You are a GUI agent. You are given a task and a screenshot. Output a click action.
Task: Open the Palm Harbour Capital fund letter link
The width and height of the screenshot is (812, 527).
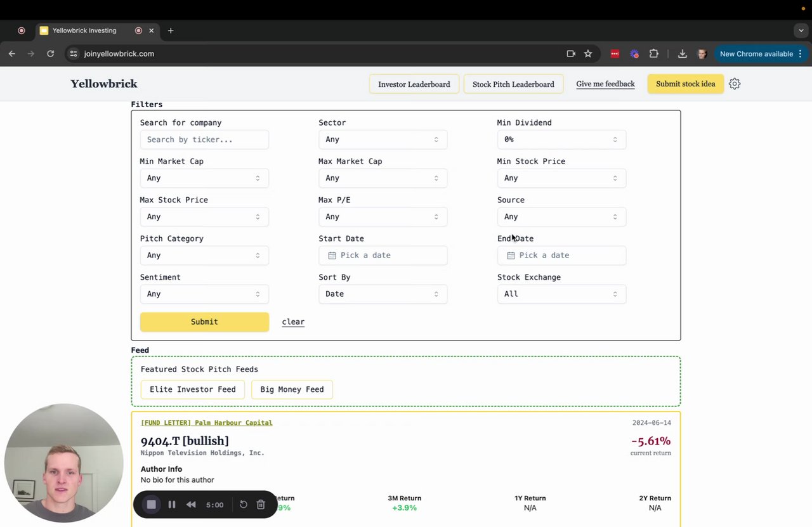point(206,423)
